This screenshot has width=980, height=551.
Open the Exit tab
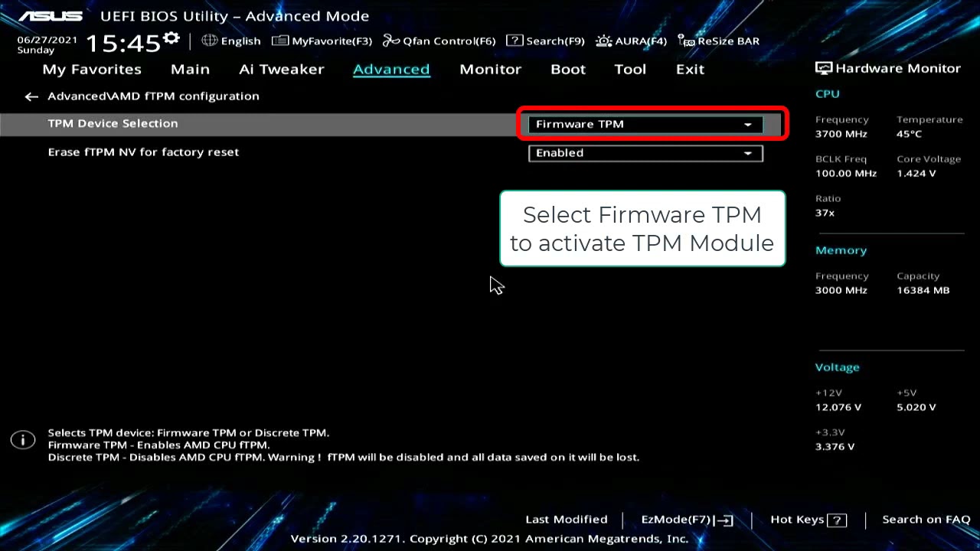pos(690,69)
